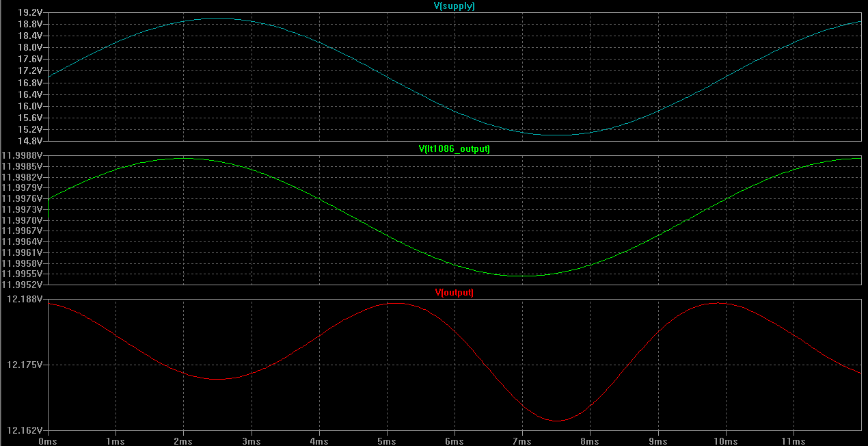Click the 10ms time axis label
Image resolution: width=868 pixels, height=446 pixels.
726,441
